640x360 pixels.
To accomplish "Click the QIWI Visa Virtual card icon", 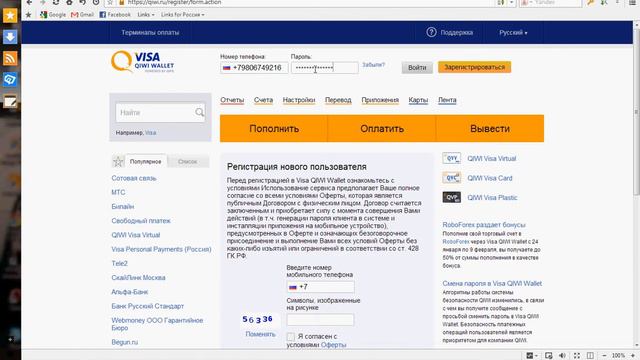I will [x=451, y=158].
